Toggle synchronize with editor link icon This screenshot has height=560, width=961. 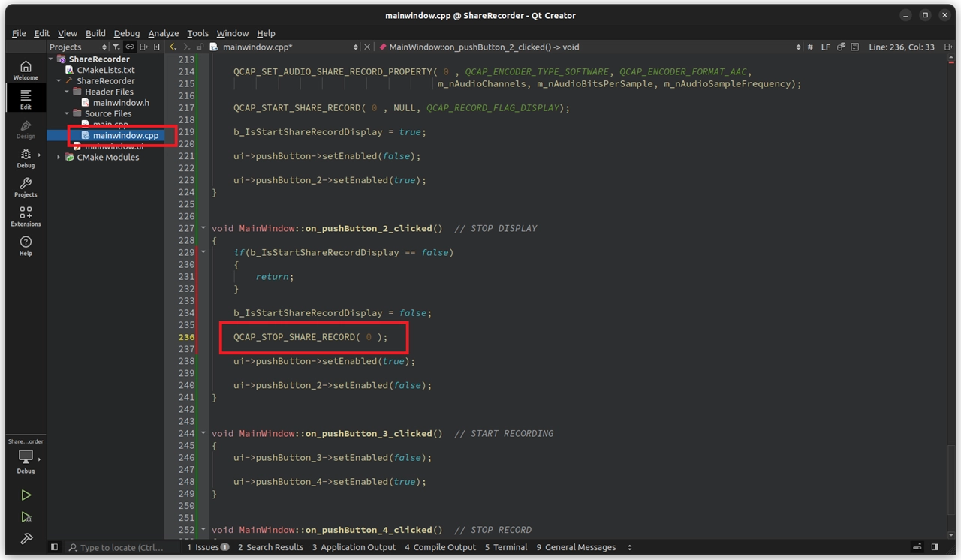point(129,47)
